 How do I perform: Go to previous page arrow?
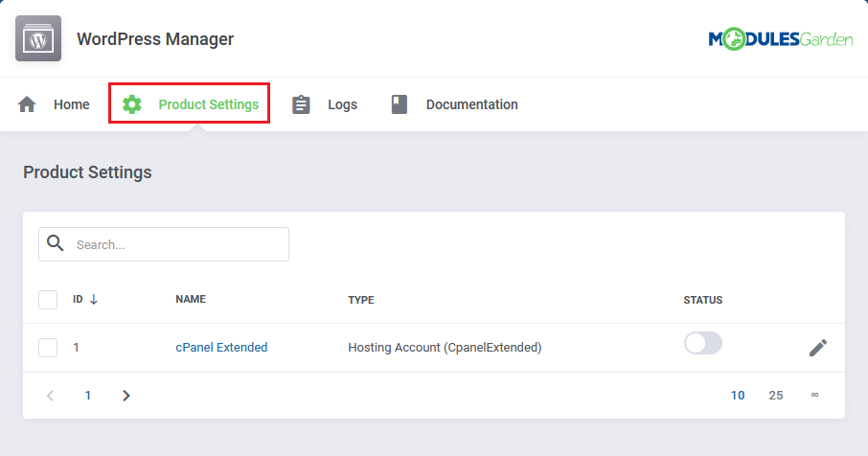[x=51, y=395]
